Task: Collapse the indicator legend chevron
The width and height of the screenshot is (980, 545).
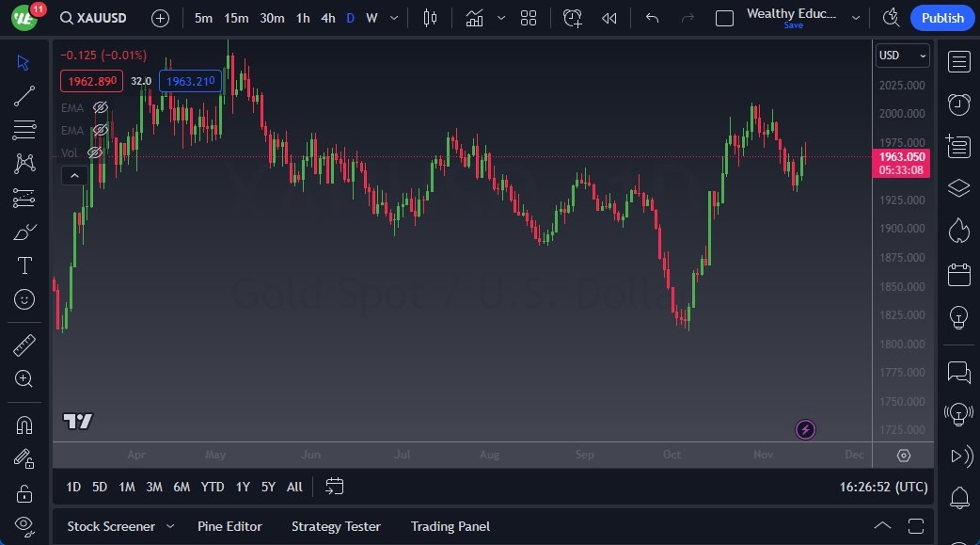Action: [x=73, y=175]
